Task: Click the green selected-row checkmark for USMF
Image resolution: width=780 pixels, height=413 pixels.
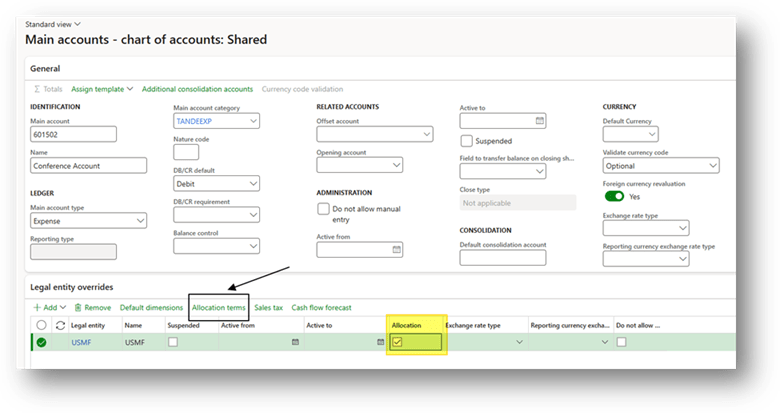Action: (41, 342)
